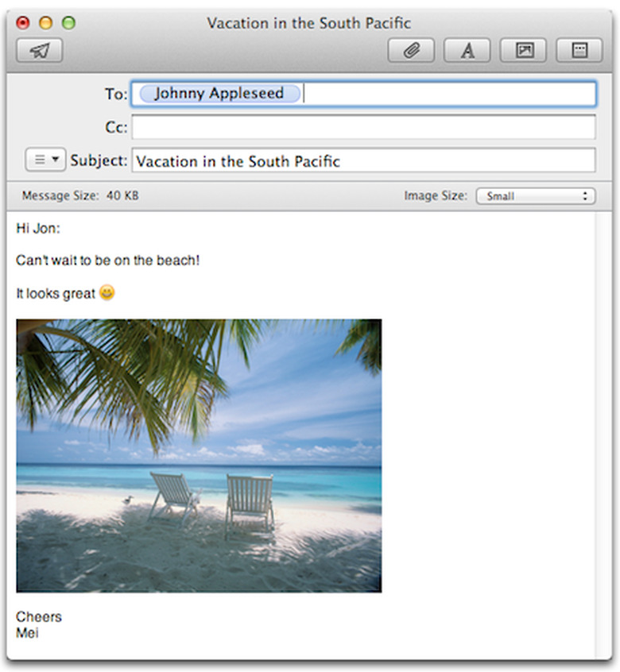Click the empty area of the To field

[445, 94]
